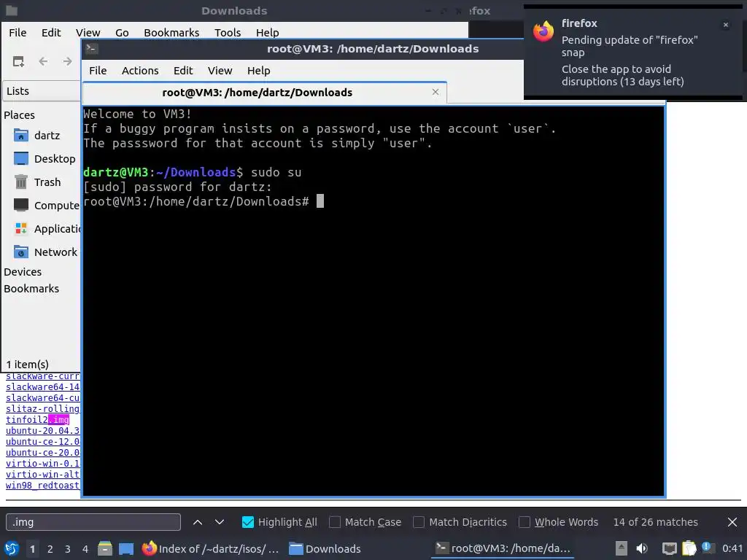Enable Whole Words checkbox

pyautogui.click(x=525, y=522)
